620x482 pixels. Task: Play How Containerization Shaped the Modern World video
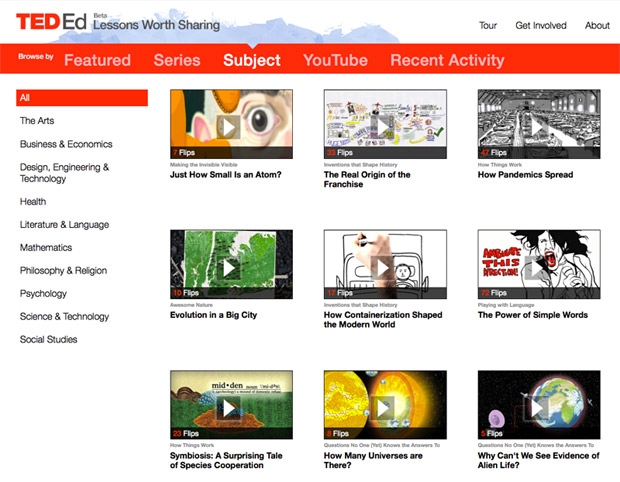(x=382, y=268)
